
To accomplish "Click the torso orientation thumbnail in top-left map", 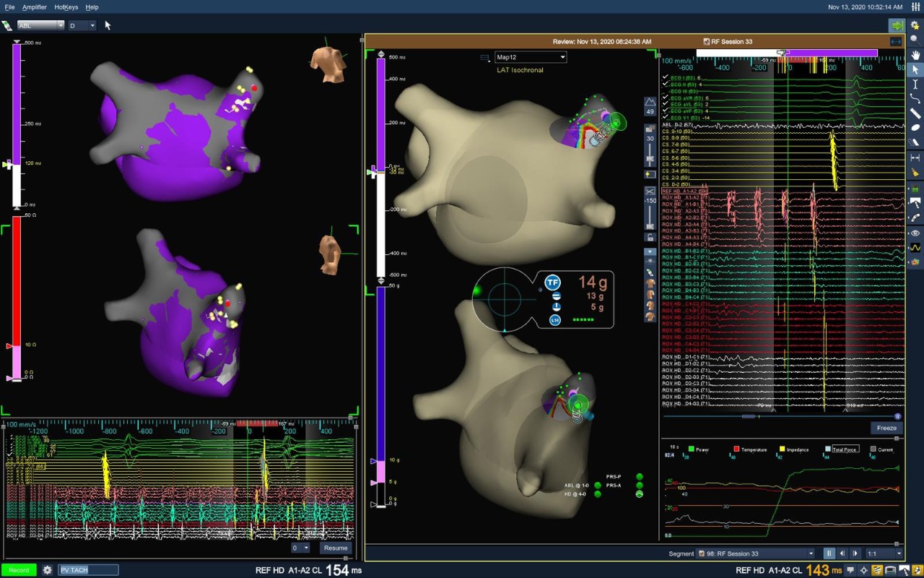I will click(x=328, y=64).
